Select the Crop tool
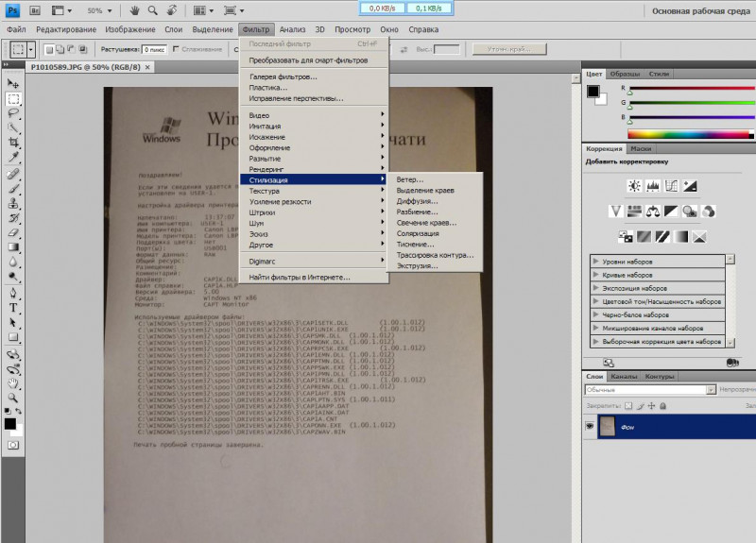 [x=13, y=143]
